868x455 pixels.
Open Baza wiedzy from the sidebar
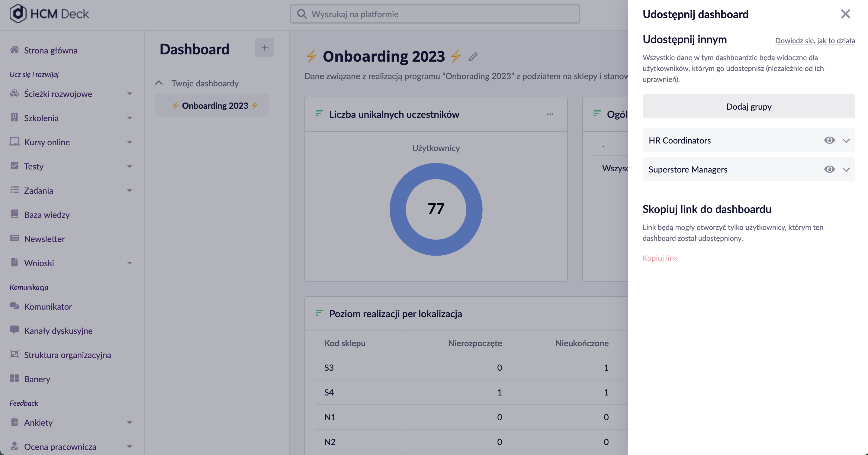47,215
